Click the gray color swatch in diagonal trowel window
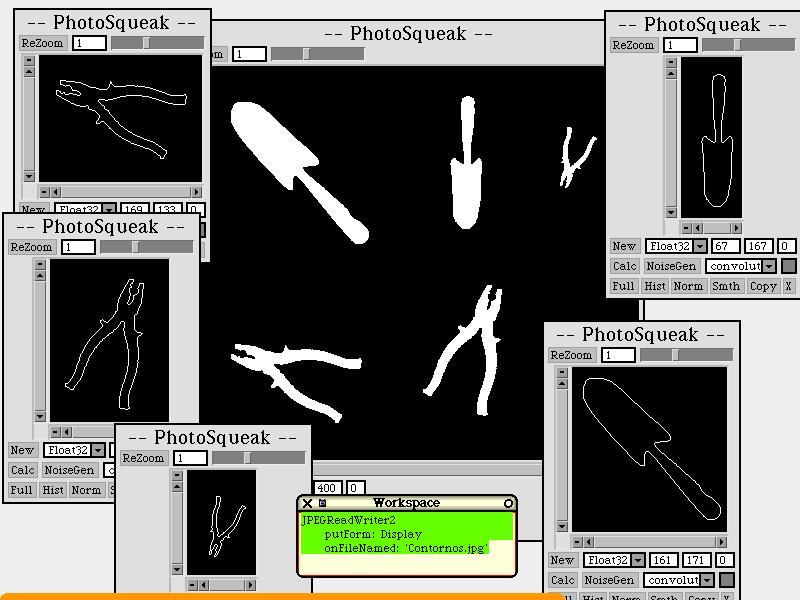This screenshot has width=800, height=600. pos(727,580)
